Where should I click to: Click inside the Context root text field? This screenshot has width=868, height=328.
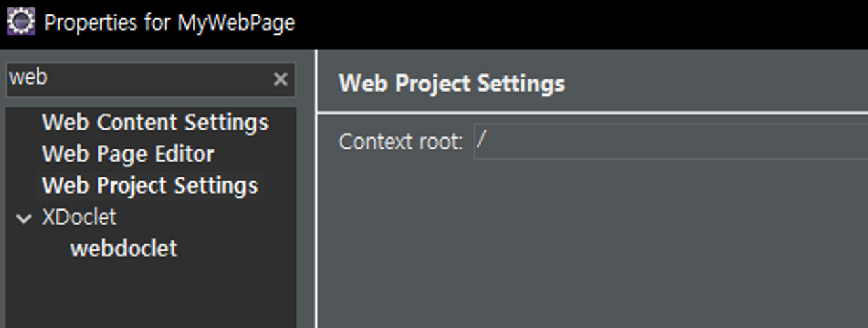[671, 141]
